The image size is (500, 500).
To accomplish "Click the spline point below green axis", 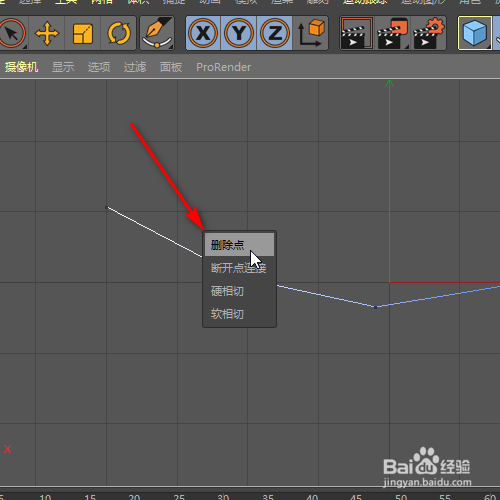I will 375,307.
